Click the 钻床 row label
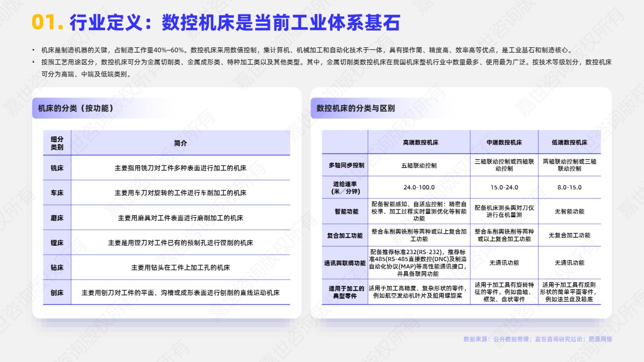Screen dimensions: 644x362 point(57,267)
